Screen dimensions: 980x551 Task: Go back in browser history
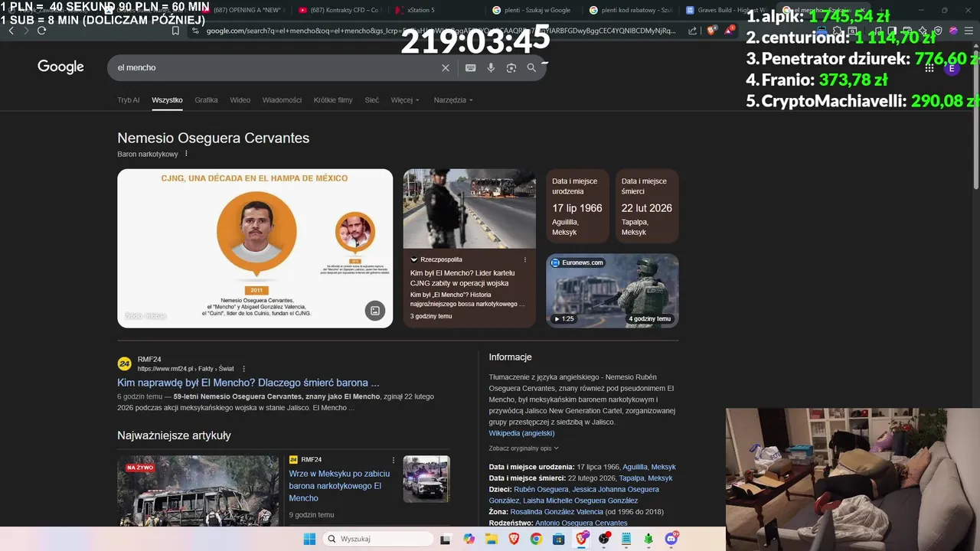11,31
